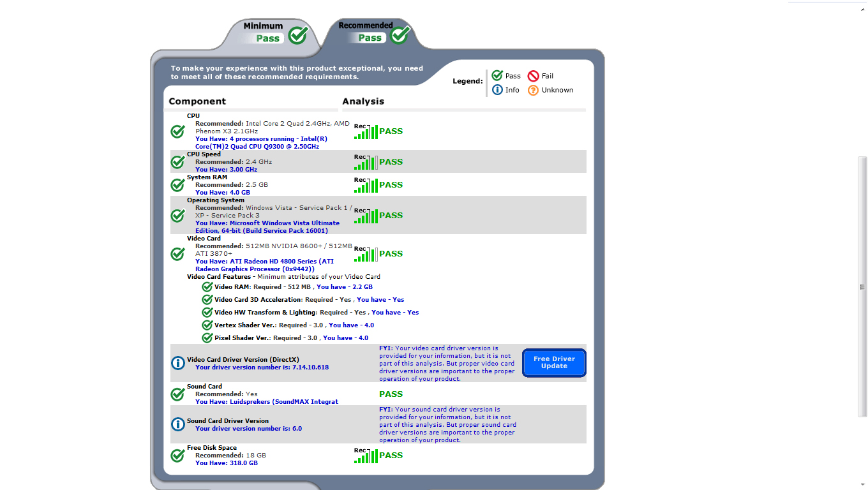Click the info icon for Sound Card Driver Version
This screenshot has width=868, height=490.
pyautogui.click(x=177, y=424)
